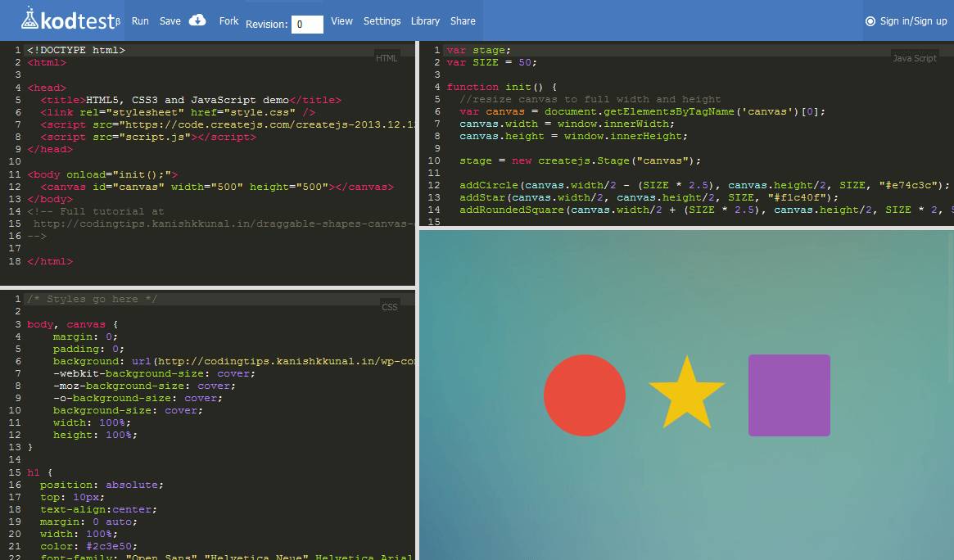This screenshot has width=954, height=560.
Task: Click the 'text-align:center;' line
Action: point(98,509)
